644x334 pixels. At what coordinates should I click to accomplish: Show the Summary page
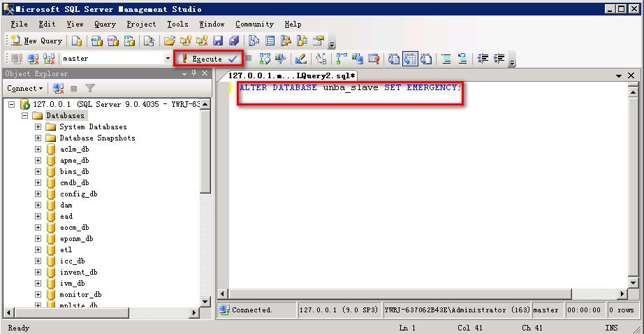pyautogui.click(x=270, y=41)
